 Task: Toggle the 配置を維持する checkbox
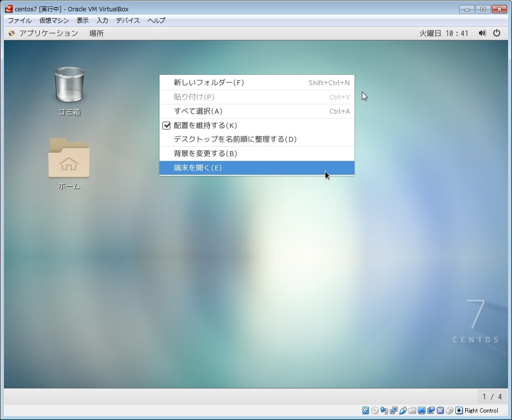(167, 126)
